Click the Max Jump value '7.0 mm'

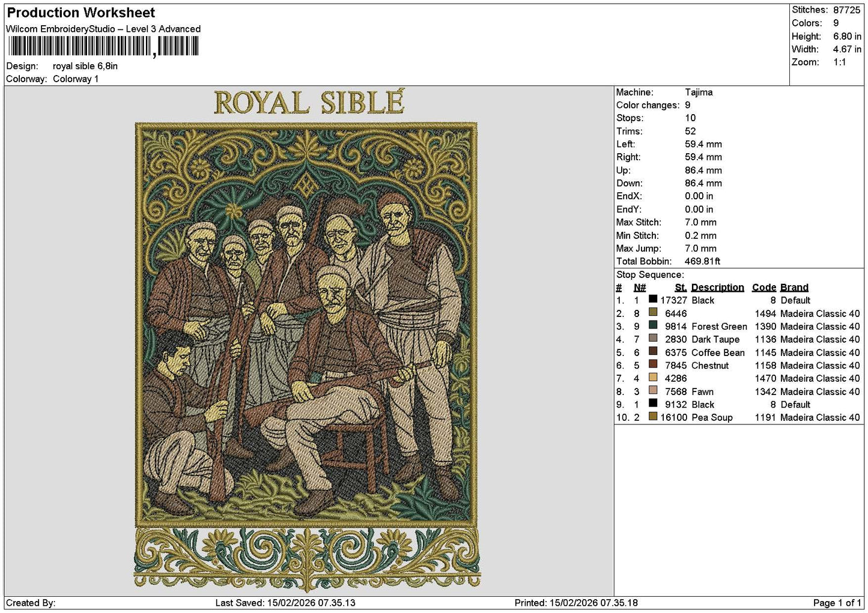[x=700, y=249]
